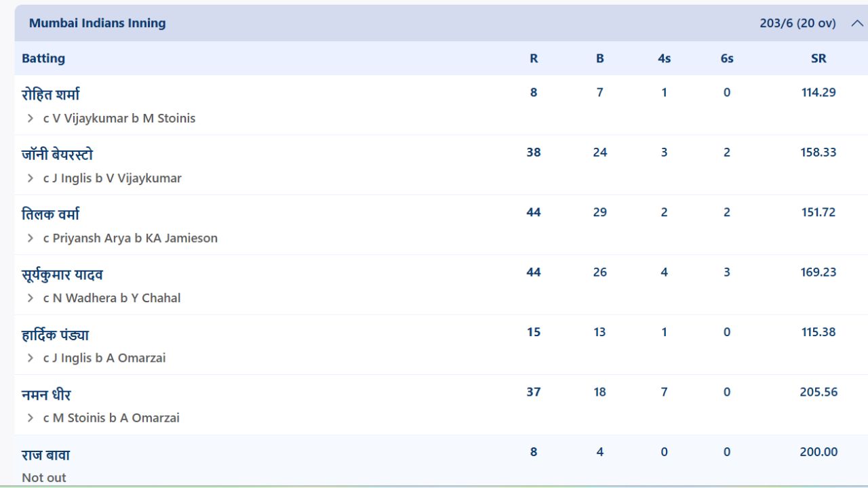Expand chevron beside c Priyansh Arya b KA Jamieson

click(31, 238)
